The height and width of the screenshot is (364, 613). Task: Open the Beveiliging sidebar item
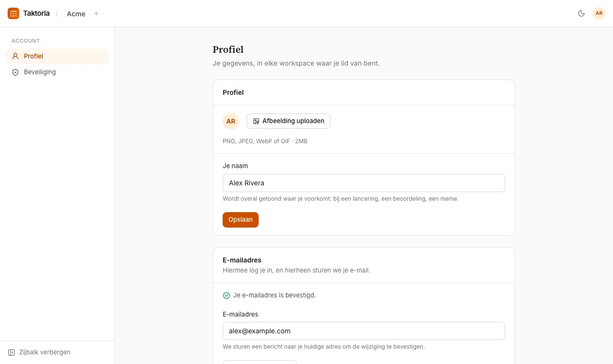click(57, 72)
